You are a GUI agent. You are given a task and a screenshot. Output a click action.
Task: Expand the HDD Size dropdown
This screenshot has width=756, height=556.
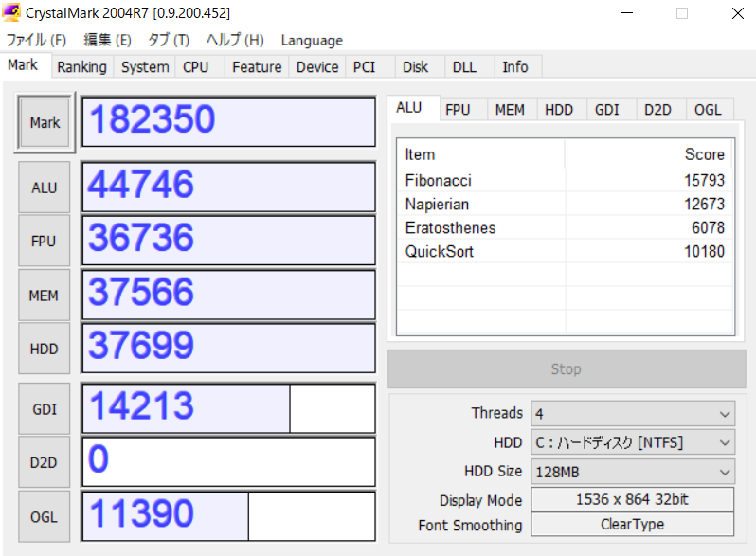tap(632, 472)
